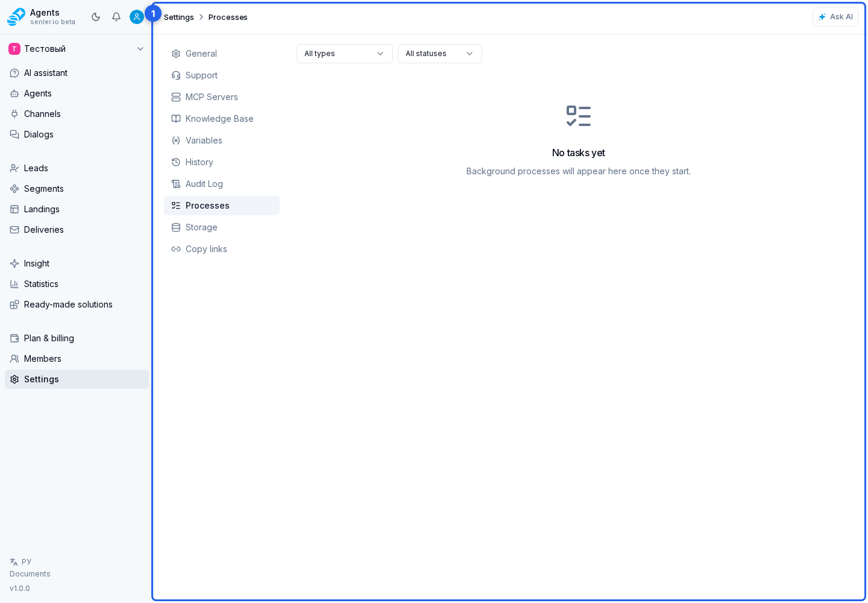Click the Dialogs chat icon
The width and height of the screenshot is (868, 603).
(x=14, y=134)
